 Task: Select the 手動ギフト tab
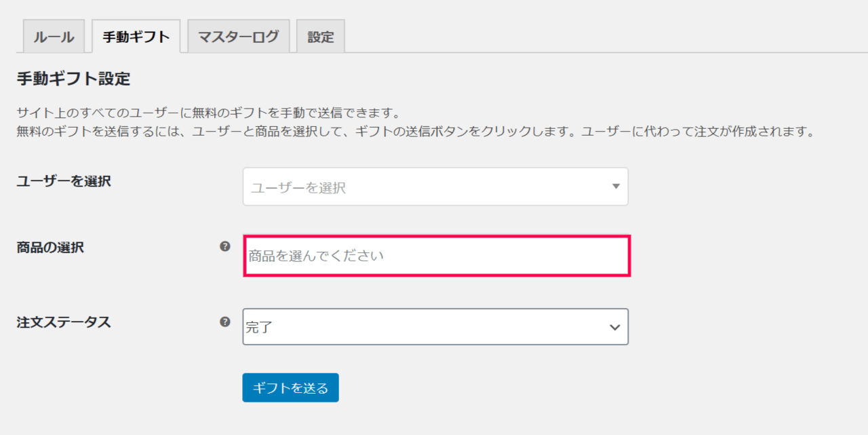pos(136,37)
